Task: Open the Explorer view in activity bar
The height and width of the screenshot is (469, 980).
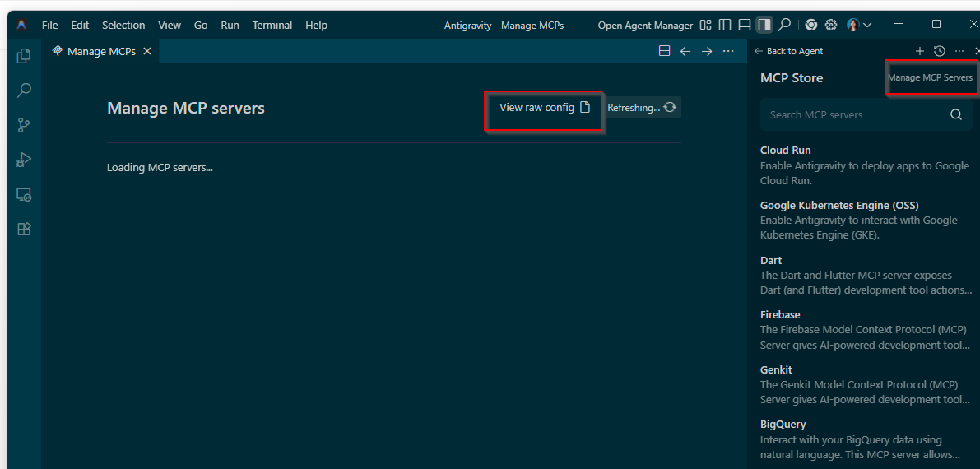Action: (24, 56)
